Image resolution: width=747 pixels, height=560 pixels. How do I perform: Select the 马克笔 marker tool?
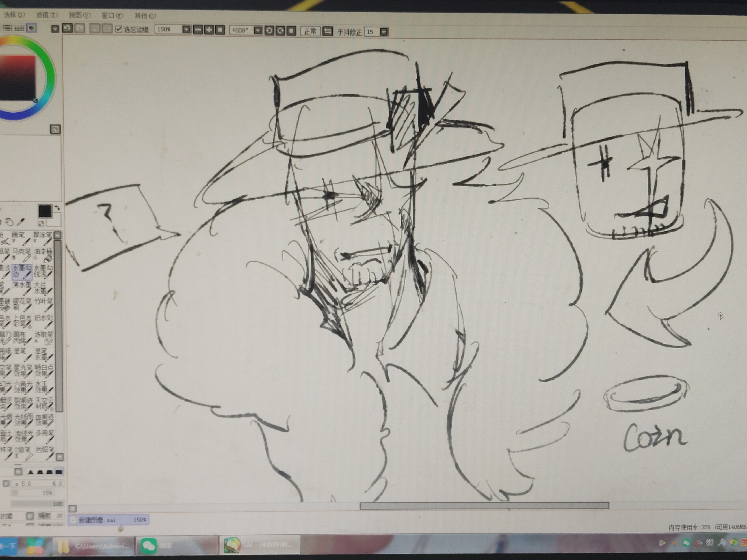pyautogui.click(x=22, y=255)
